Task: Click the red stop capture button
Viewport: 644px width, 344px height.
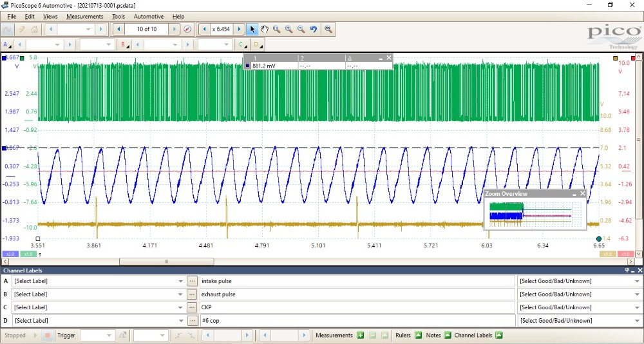Action: click(x=47, y=336)
